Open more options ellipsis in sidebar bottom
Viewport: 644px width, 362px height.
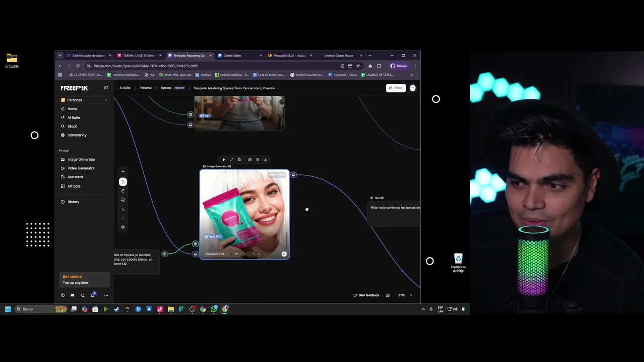click(x=106, y=295)
